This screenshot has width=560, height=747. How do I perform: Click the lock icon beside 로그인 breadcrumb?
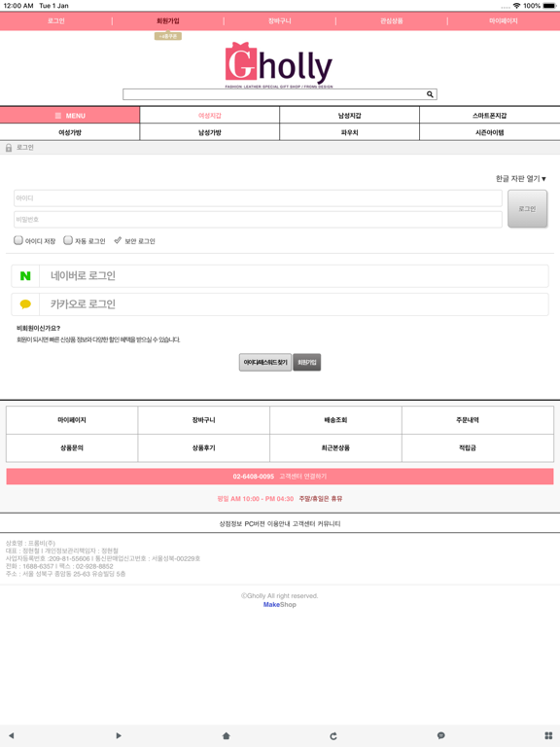point(9,148)
